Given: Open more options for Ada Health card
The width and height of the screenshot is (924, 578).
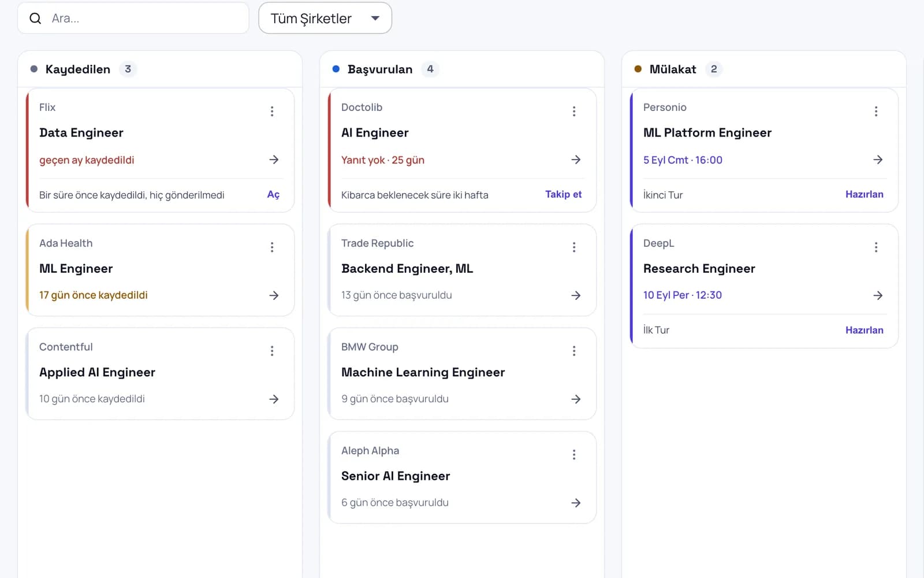Looking at the screenshot, I should 272,247.
